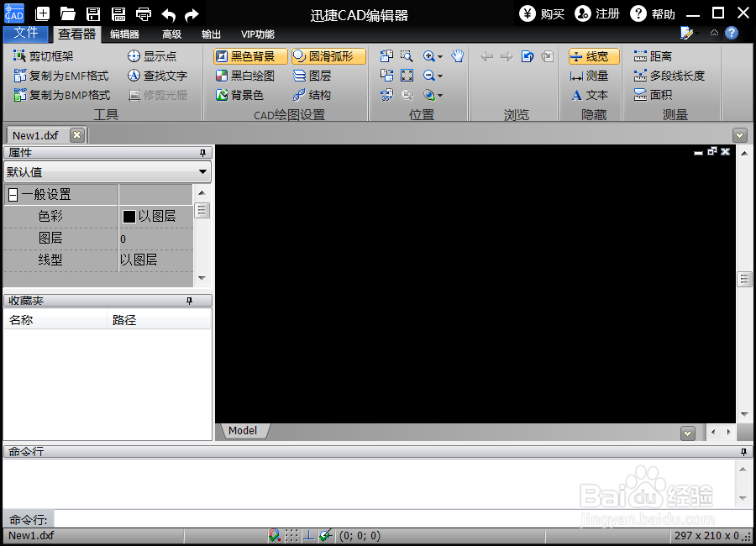The image size is (756, 546).
Task: Pin the 收藏夹 panel
Action: (190, 301)
